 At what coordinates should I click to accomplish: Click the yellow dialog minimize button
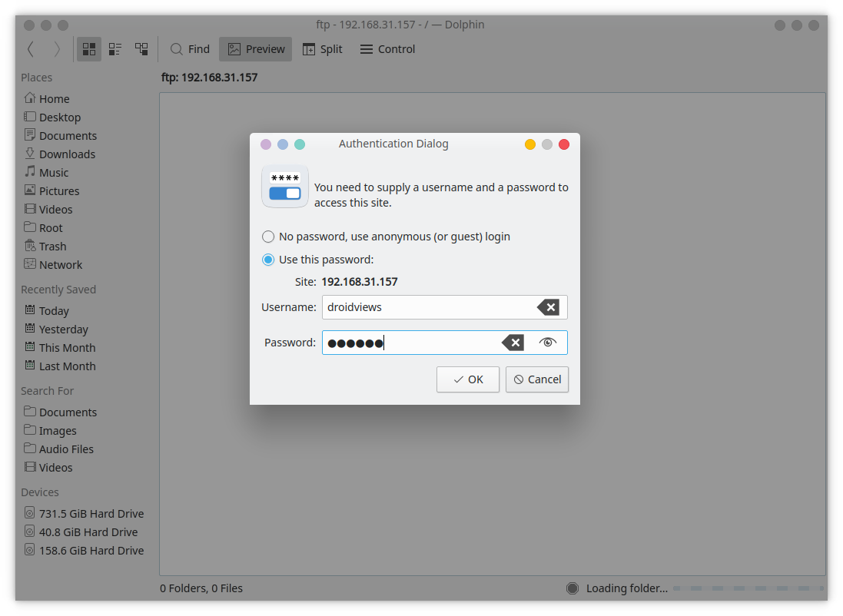click(x=530, y=144)
